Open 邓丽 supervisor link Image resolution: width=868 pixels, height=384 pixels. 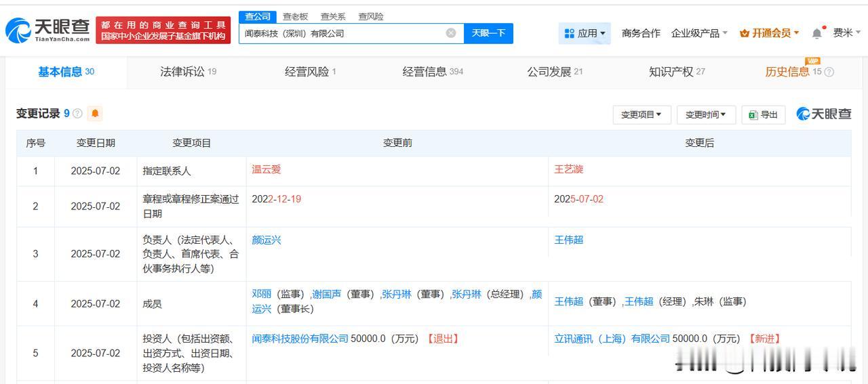[262, 294]
